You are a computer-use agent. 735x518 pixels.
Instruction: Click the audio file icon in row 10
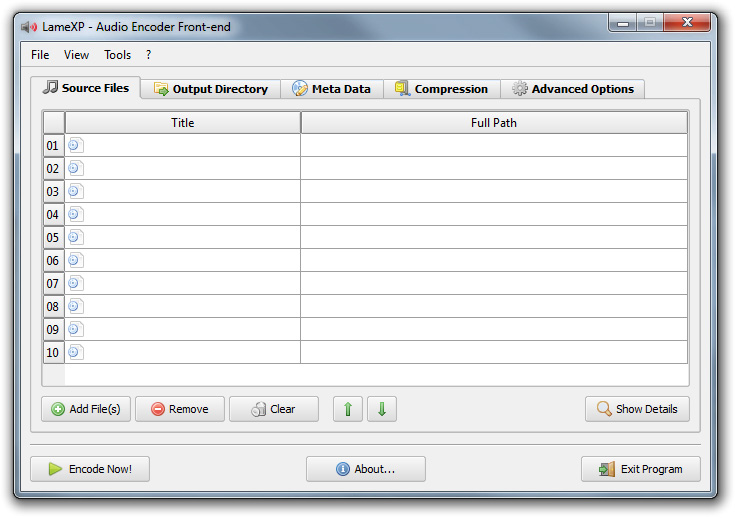(75, 352)
